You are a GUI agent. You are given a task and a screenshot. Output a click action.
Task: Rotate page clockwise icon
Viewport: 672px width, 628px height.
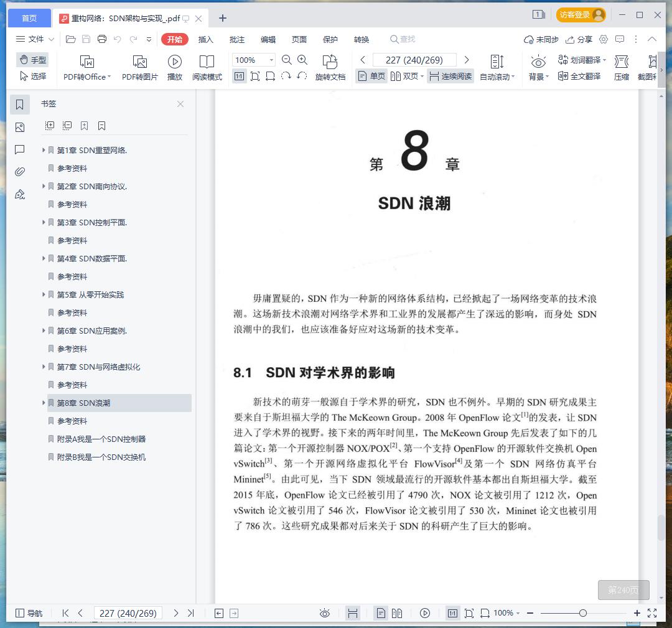pyautogui.click(x=286, y=77)
